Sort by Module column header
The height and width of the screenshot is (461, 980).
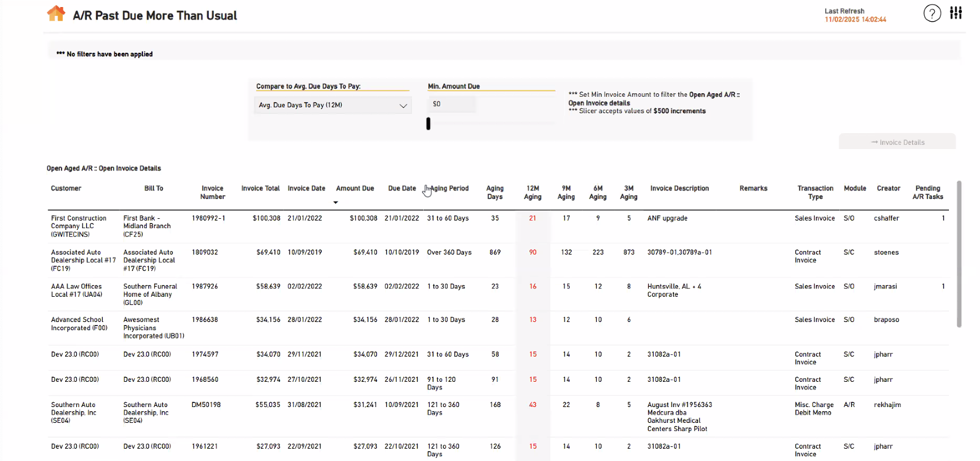[855, 188]
